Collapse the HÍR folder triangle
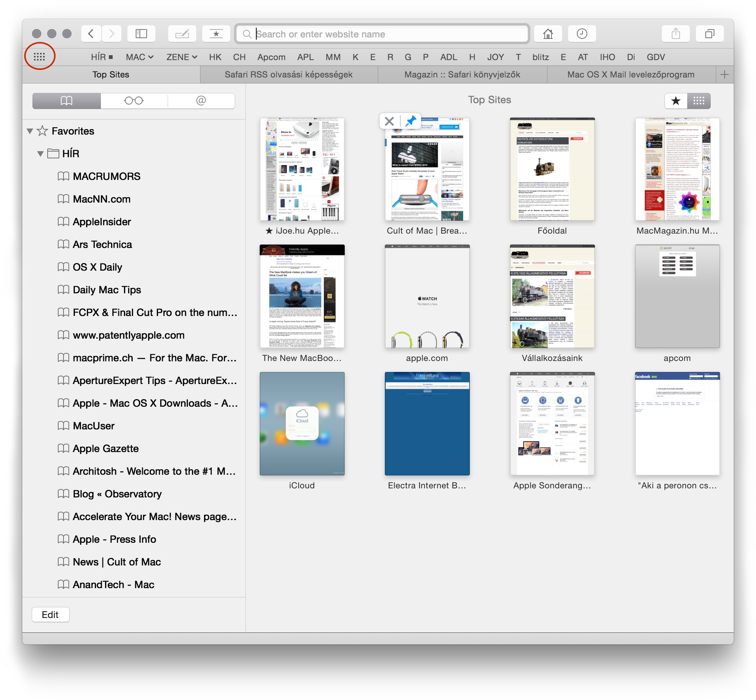Viewport: 756px width, 700px height. click(40, 154)
